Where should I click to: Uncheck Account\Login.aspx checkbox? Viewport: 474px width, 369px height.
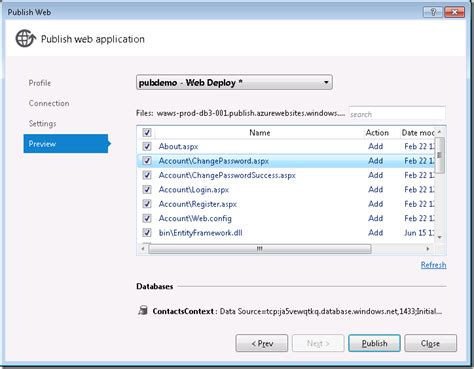(147, 189)
